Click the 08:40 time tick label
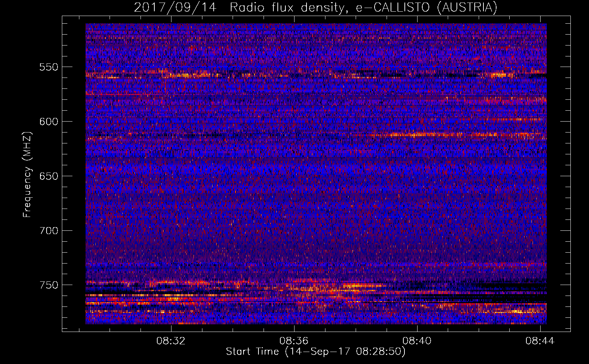 click(417, 341)
